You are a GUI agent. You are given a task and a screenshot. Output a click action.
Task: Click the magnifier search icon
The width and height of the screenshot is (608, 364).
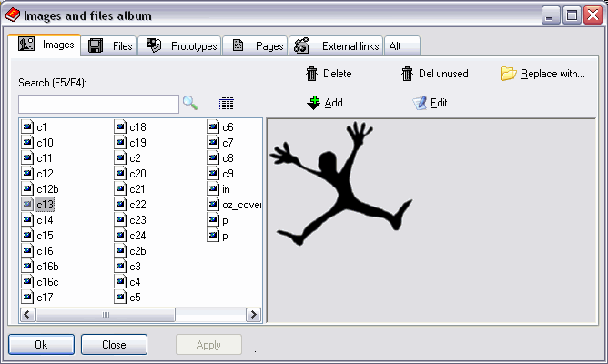click(190, 103)
